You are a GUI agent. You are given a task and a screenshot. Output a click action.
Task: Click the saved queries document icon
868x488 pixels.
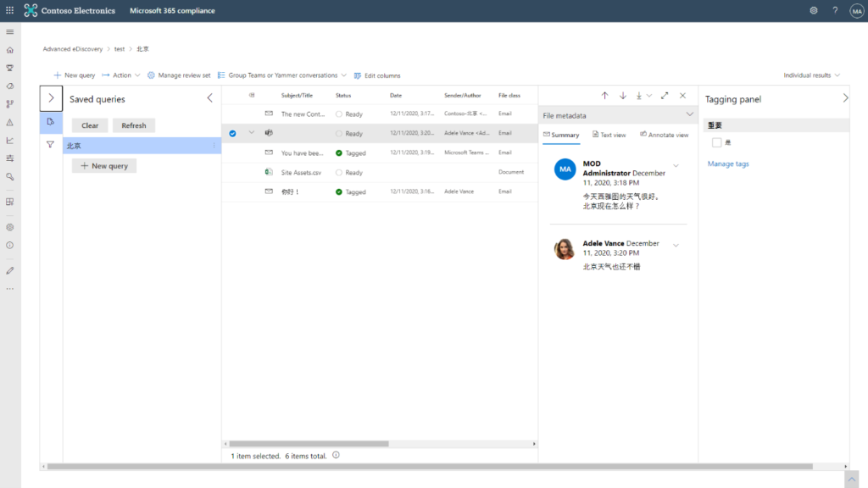51,122
